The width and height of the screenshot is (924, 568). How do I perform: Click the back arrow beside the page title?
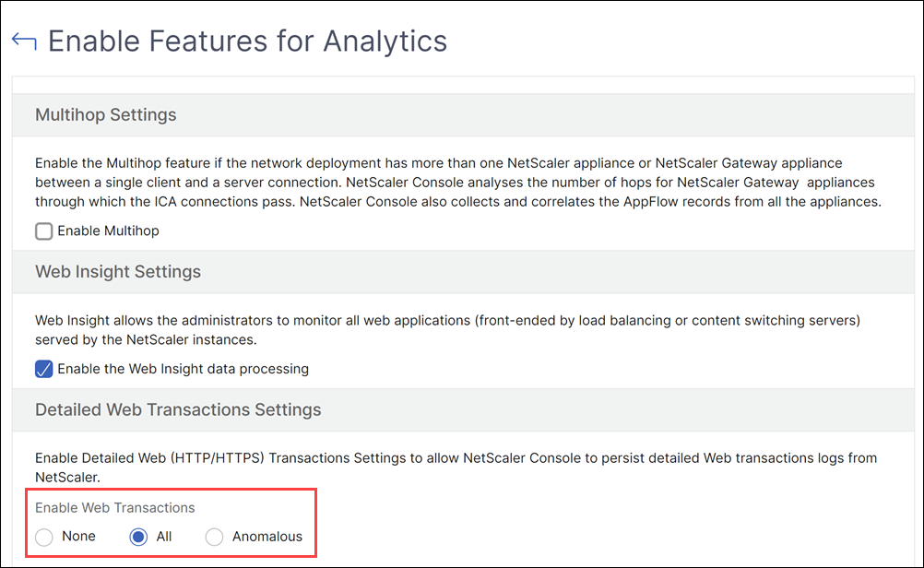pyautogui.click(x=24, y=41)
